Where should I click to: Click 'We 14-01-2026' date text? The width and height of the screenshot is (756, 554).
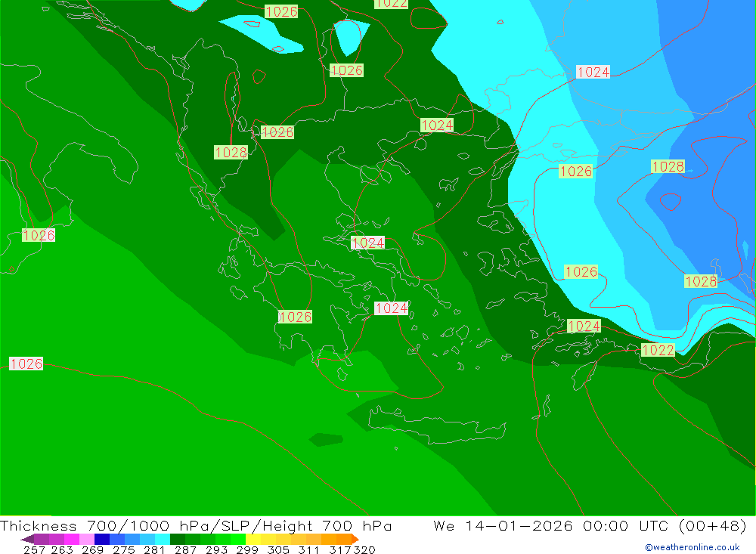tap(503, 525)
